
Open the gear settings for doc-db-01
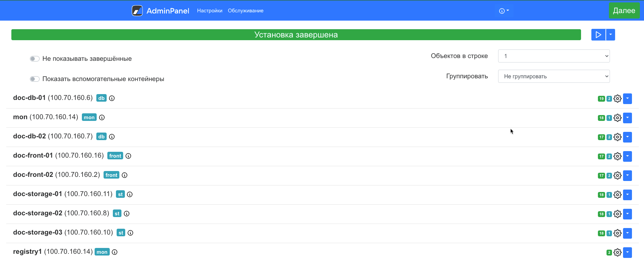click(618, 99)
